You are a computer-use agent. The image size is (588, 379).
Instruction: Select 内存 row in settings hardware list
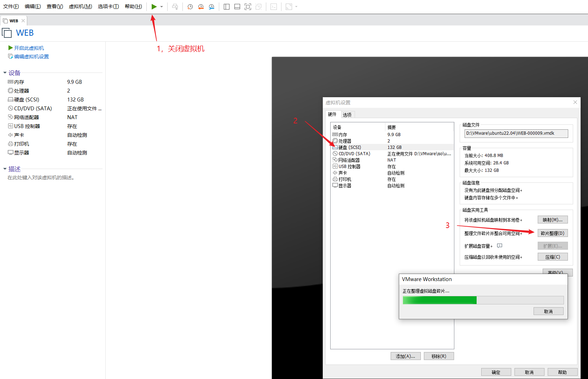[x=392, y=135]
